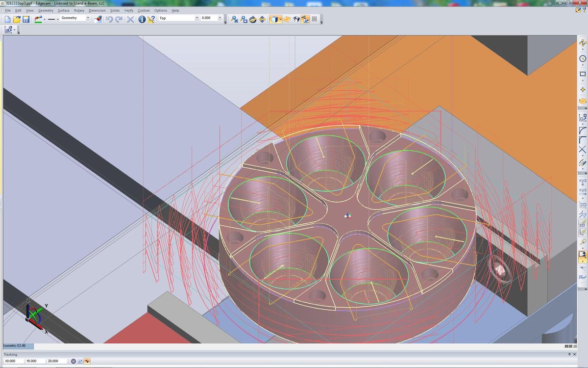Click the pan view arrows icon

(262, 19)
